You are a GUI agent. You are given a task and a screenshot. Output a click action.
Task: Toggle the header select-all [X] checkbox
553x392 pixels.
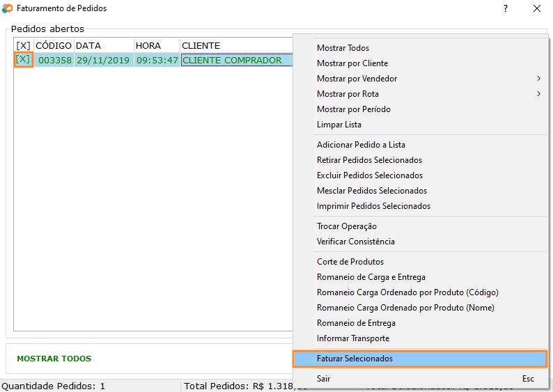pyautogui.click(x=23, y=45)
